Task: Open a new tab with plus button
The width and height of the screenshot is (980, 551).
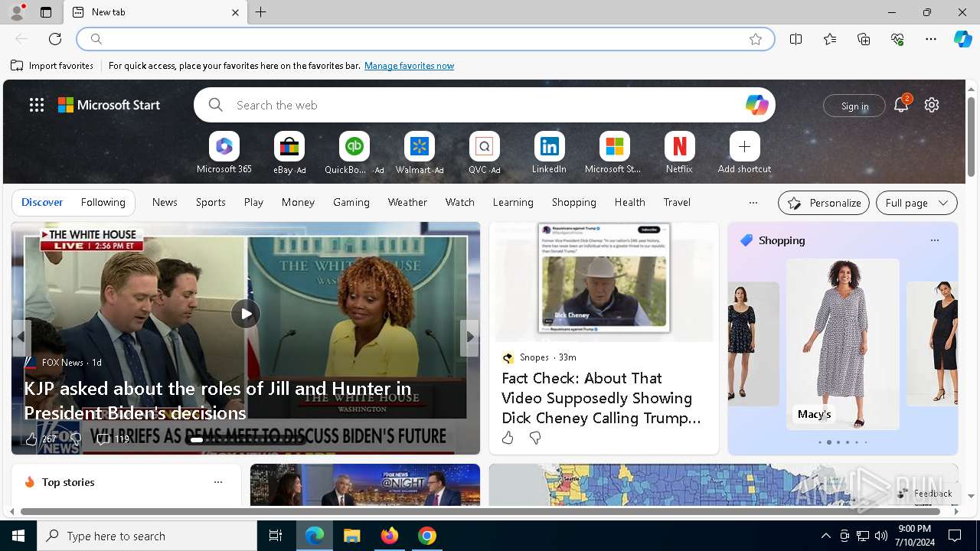Action: [261, 12]
